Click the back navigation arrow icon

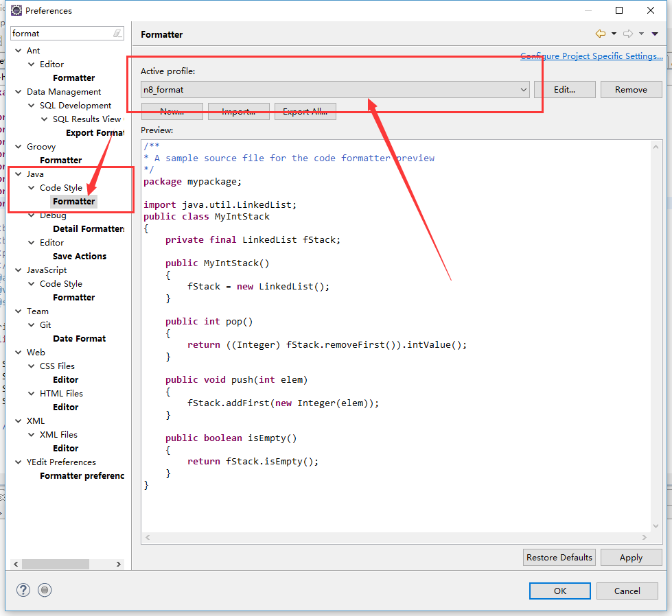pyautogui.click(x=601, y=34)
